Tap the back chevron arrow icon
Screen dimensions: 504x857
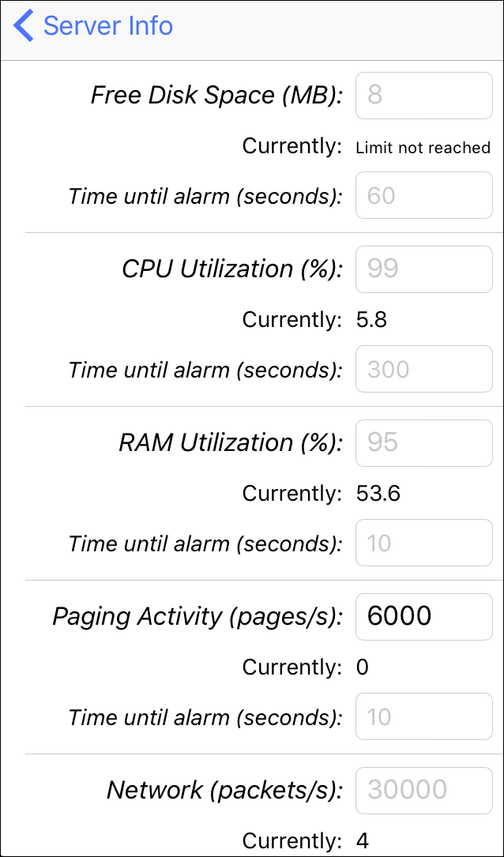click(x=24, y=26)
